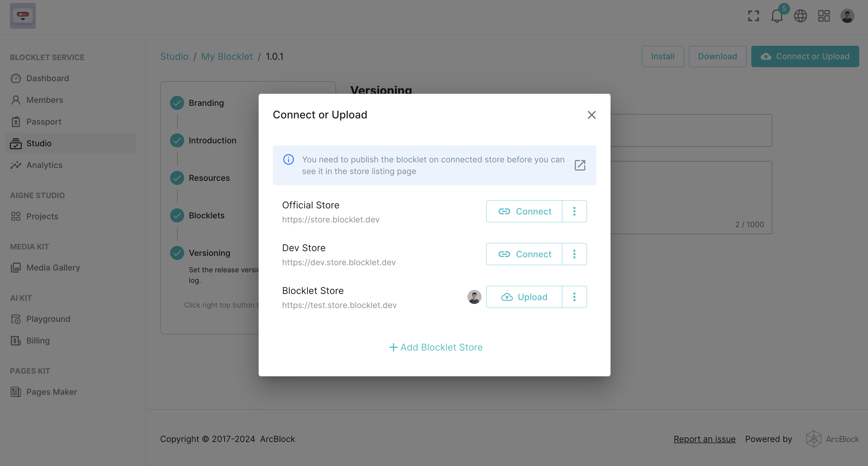Screen dimensions: 868x466
Task: Upload to the Blocklet Store
Action: 524,297
